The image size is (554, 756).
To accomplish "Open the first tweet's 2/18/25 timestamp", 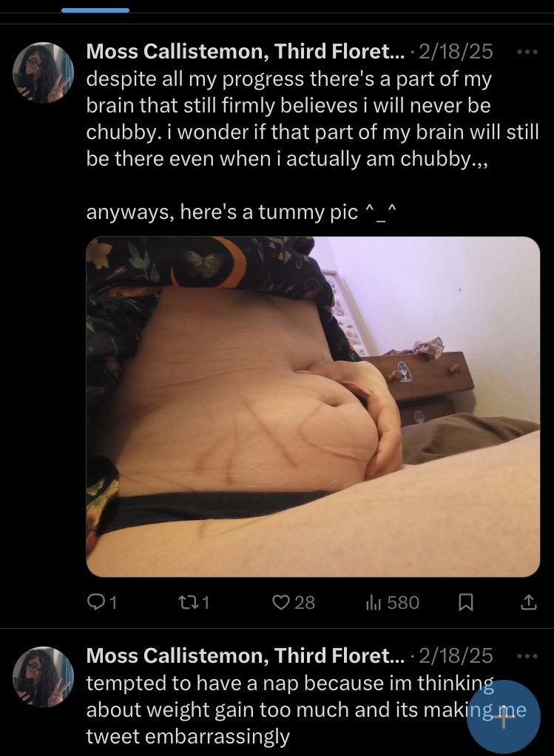I will click(x=456, y=51).
